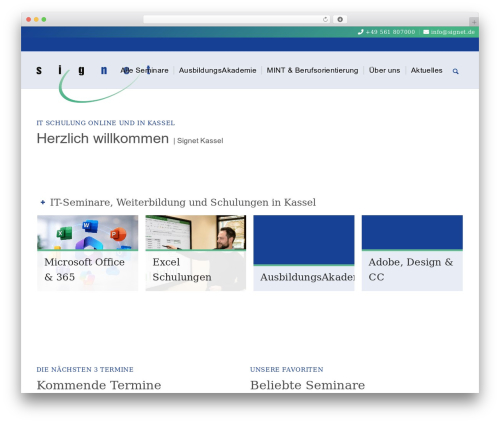Image resolution: width=500 pixels, height=423 pixels.
Task: Click IT SCHULUNG ONLINE UND IN KASSEL text
Action: click(106, 123)
